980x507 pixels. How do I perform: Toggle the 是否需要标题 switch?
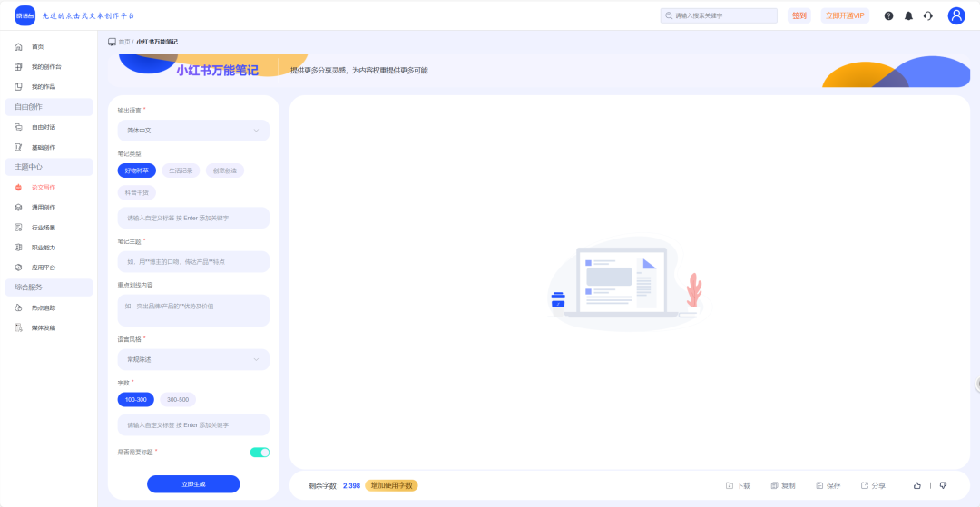coord(260,452)
